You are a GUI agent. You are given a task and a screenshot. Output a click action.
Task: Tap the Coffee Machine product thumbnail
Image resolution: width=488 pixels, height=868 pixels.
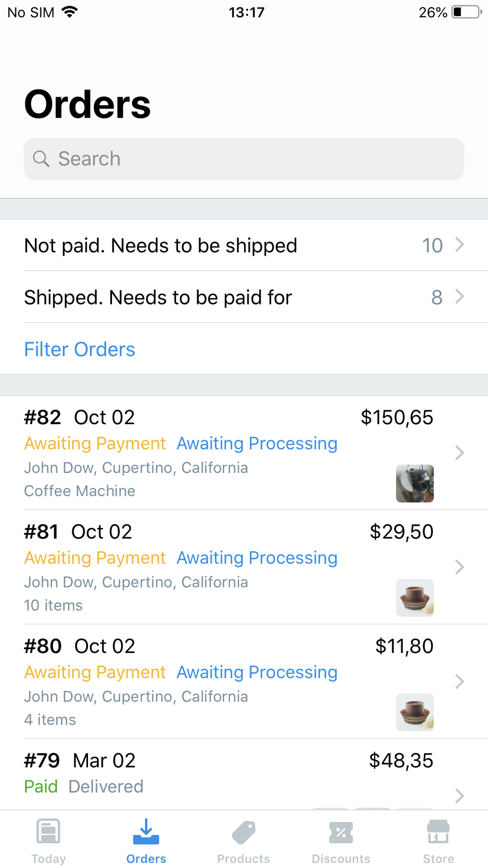[x=415, y=483]
